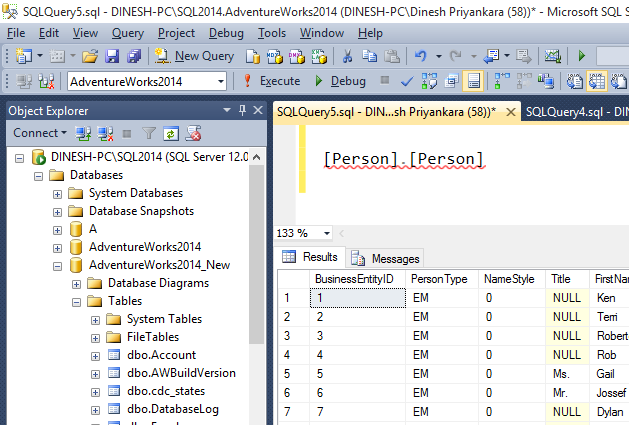Toggle Include Actual Execution Plan

coord(502,81)
